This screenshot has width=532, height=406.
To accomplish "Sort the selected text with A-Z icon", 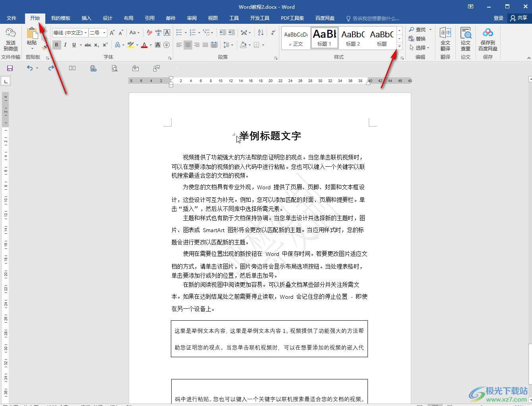I will pyautogui.click(x=261, y=33).
